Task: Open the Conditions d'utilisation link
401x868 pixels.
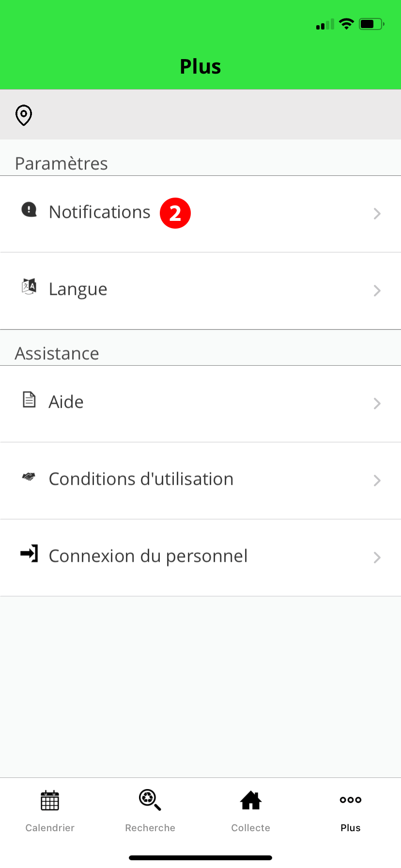Action: click(x=141, y=479)
